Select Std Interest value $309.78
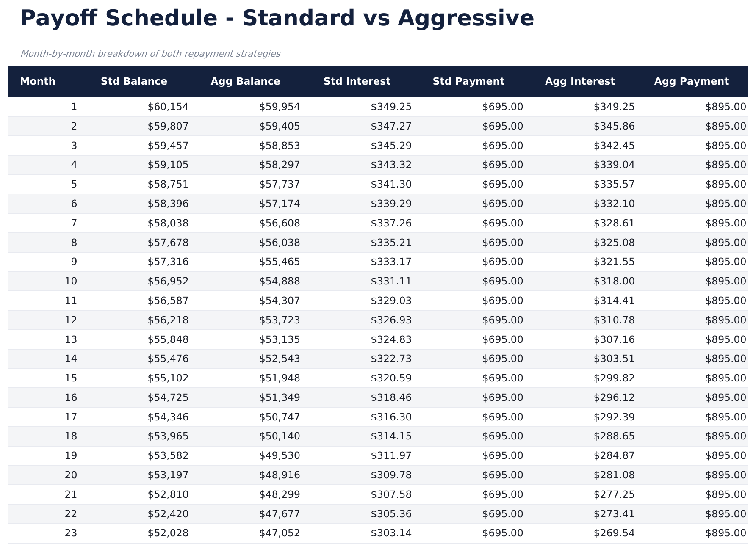This screenshot has height=552, width=756. tap(391, 475)
